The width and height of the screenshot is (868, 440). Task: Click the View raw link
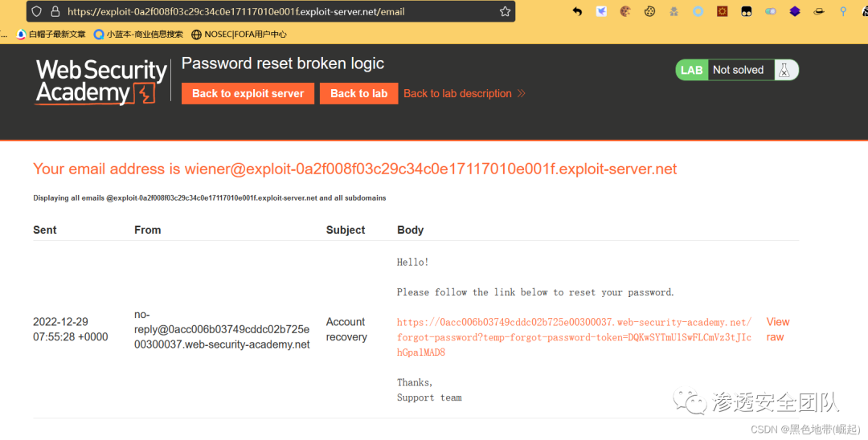778,329
